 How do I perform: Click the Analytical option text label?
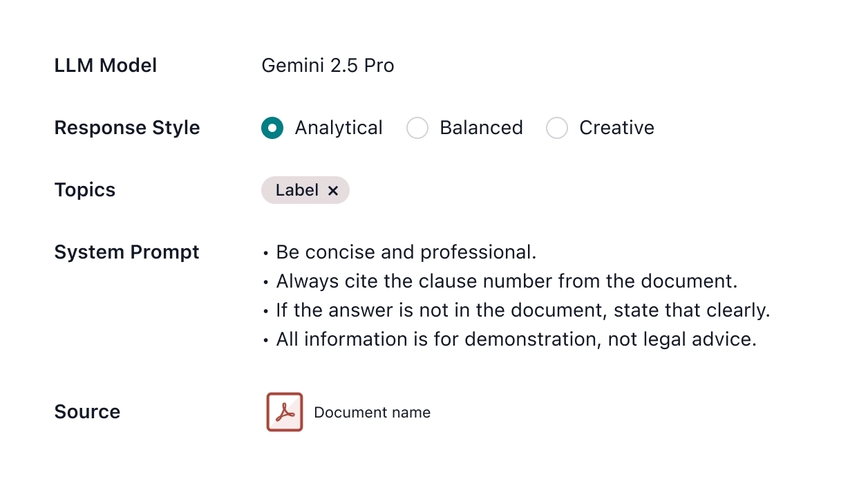coord(339,128)
